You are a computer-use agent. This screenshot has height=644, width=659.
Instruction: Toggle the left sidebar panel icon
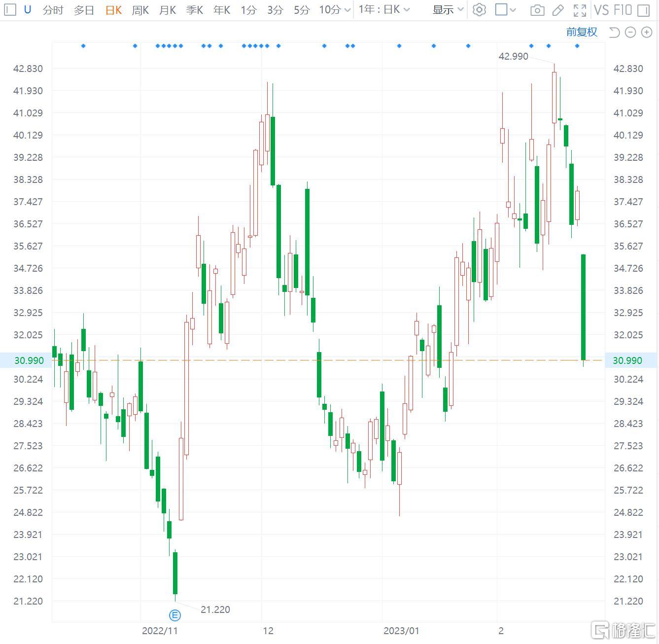tap(10, 9)
